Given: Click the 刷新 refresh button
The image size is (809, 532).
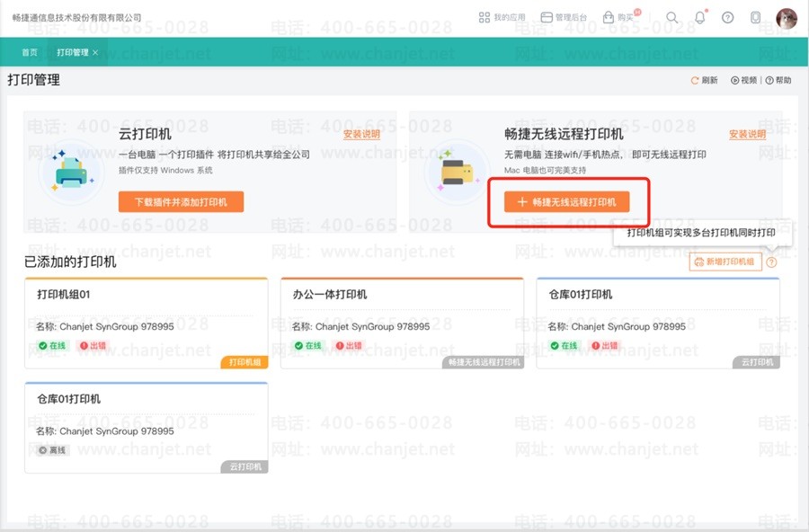Looking at the screenshot, I should [704, 80].
